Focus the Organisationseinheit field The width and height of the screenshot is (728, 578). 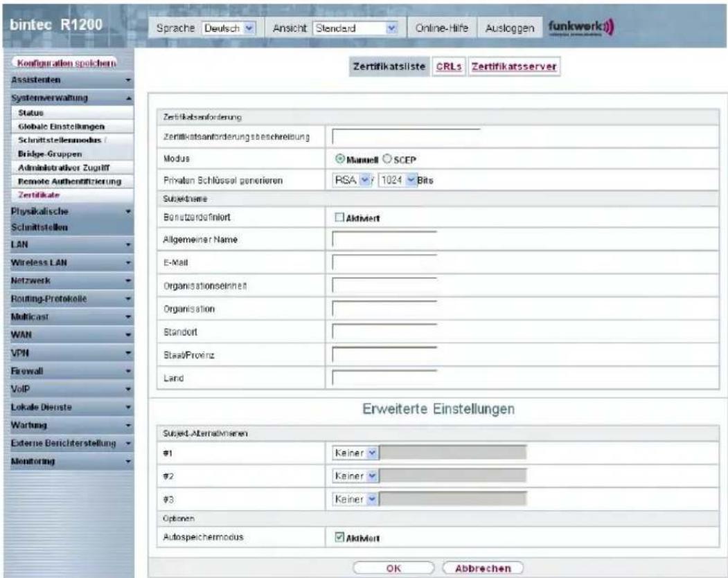[384, 286]
